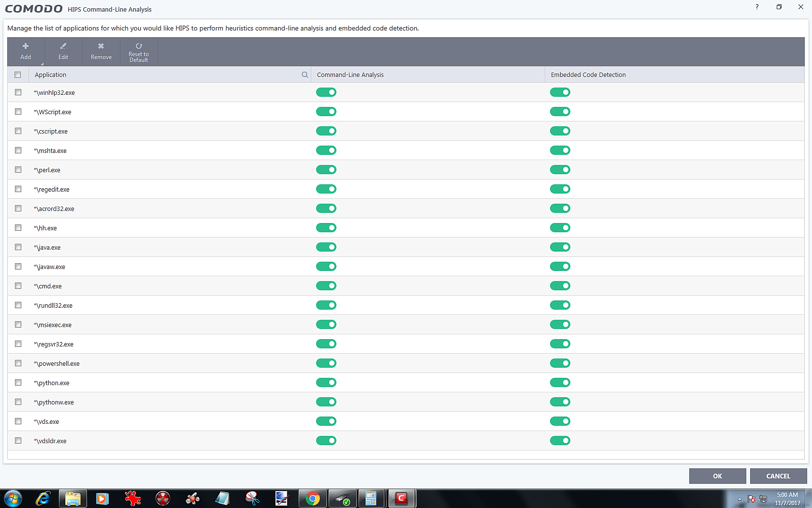Tick the checkbox beside *\mshta.exe

(18, 150)
